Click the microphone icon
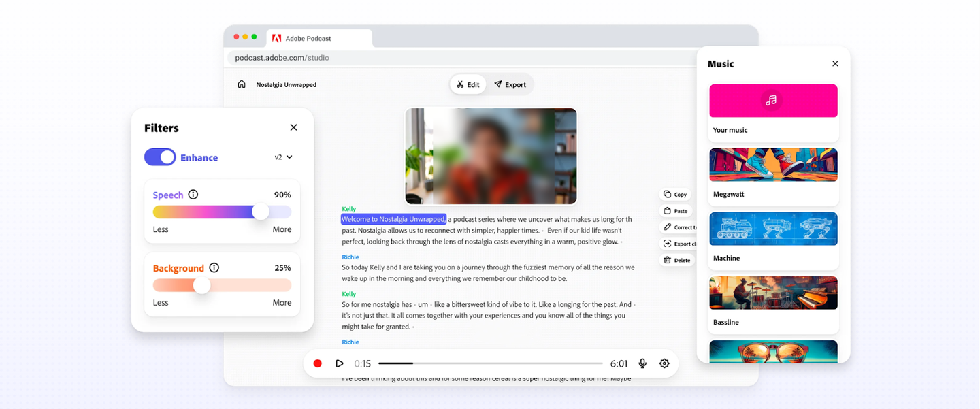 (x=642, y=363)
